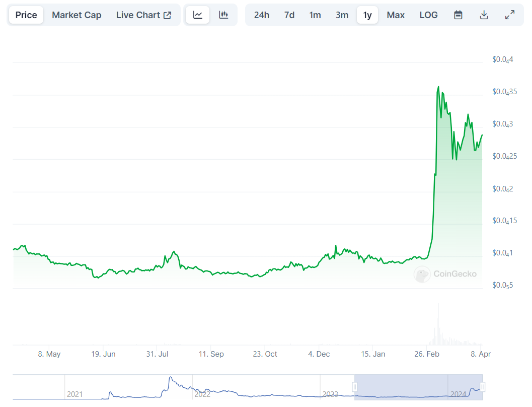Viewport: 532px width, 407px height.
Task: Click the 23. Oct x-axis label
Action: 265,354
